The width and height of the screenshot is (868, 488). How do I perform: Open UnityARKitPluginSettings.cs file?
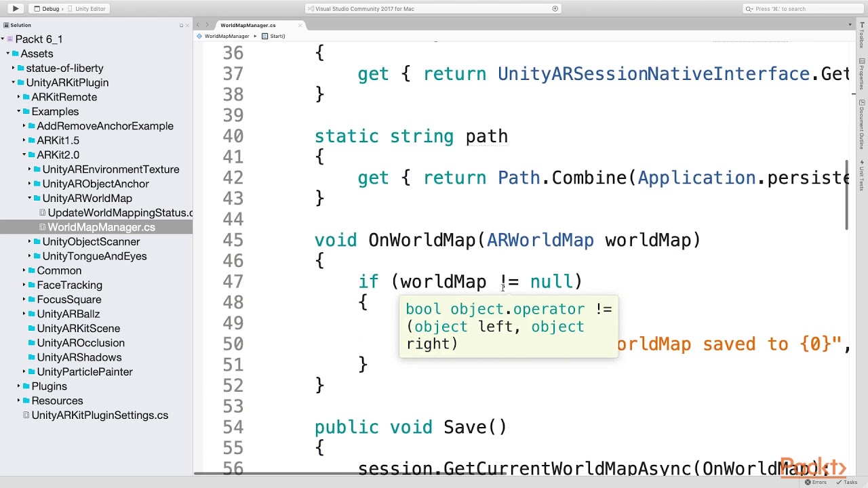point(100,415)
